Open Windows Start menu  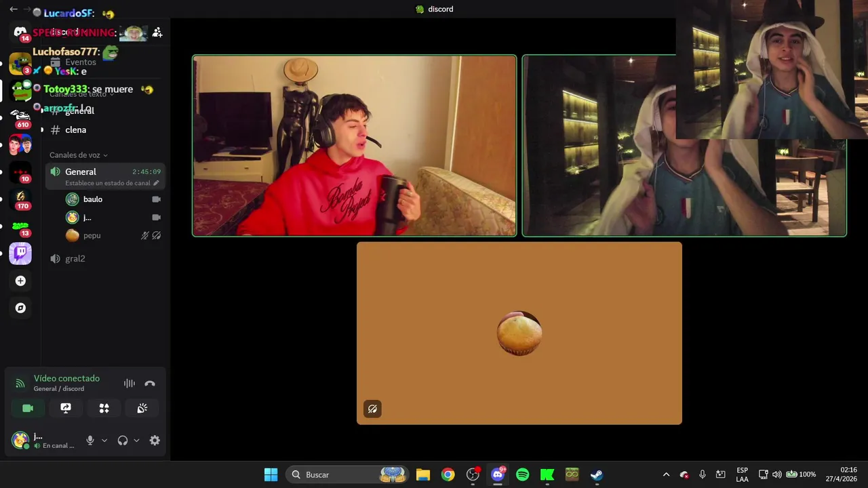[x=271, y=474]
